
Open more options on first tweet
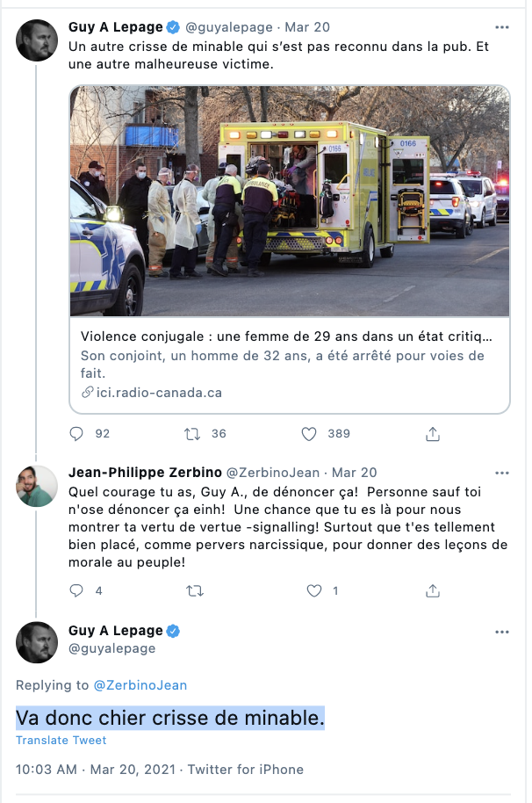502,27
